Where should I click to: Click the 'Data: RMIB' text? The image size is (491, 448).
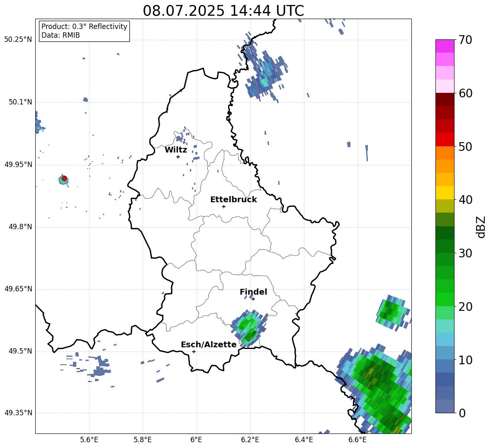coord(61,35)
